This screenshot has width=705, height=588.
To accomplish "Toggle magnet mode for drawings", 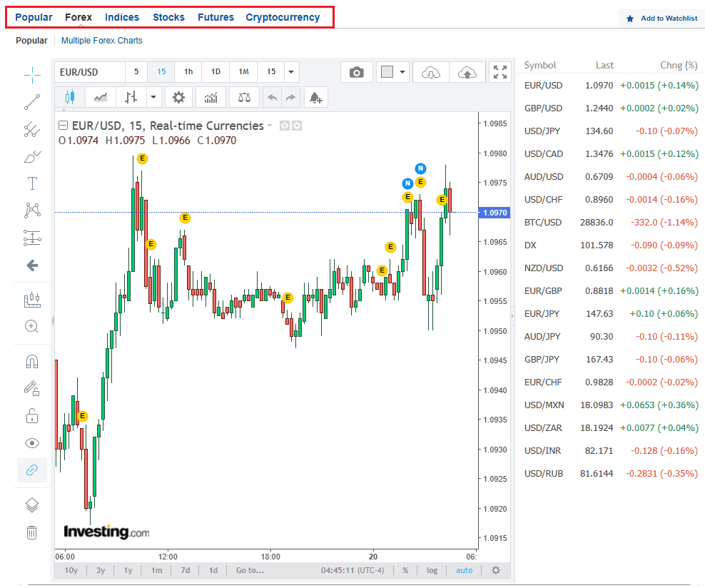I will (x=32, y=361).
